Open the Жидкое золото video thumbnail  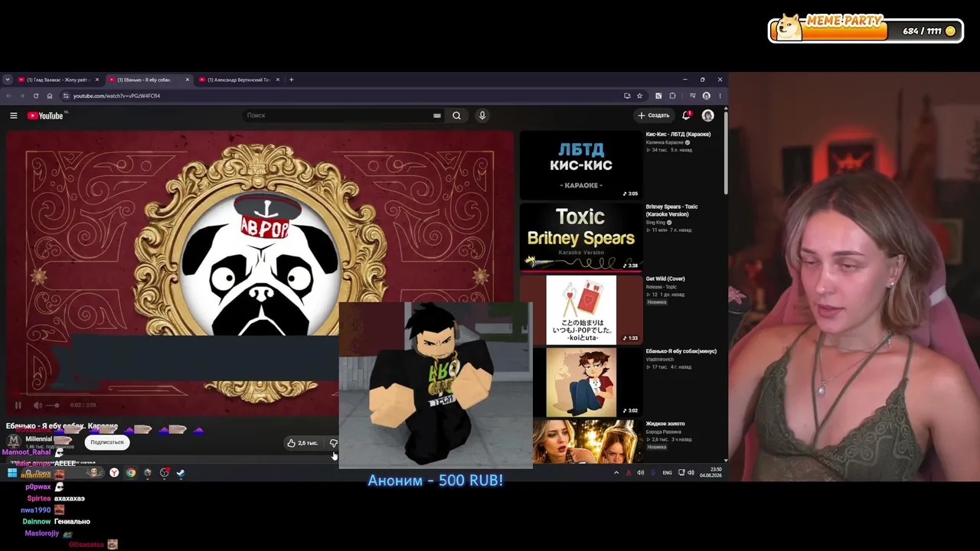pyautogui.click(x=581, y=442)
